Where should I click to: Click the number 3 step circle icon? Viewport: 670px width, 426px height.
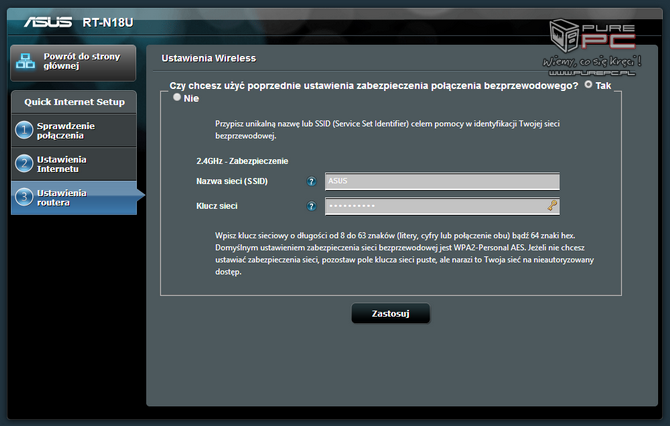24,197
